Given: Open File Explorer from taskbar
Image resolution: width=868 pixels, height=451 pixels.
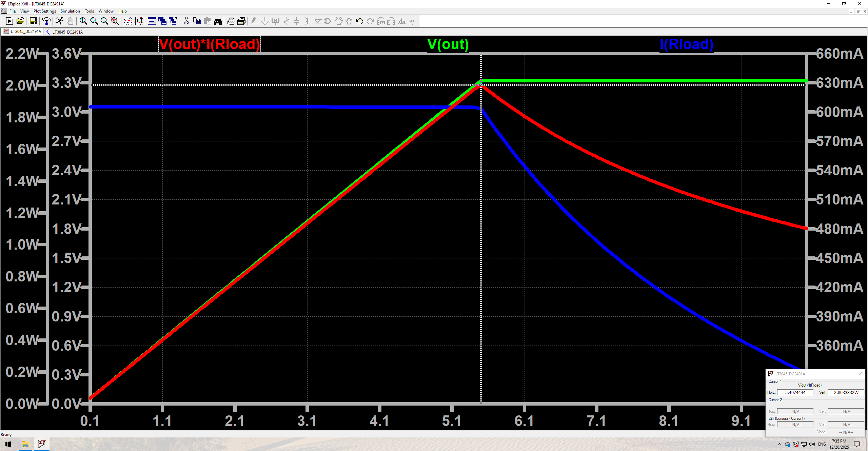Looking at the screenshot, I should [25, 444].
